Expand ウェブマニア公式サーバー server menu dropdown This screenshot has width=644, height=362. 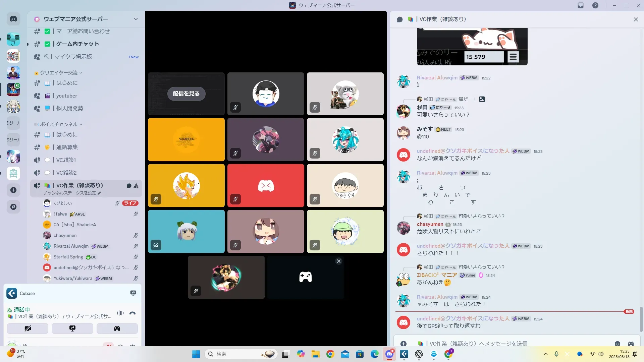click(x=136, y=19)
